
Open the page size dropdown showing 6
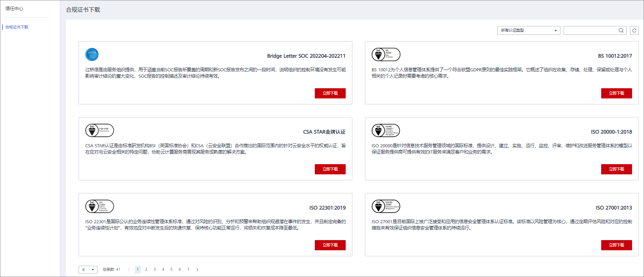pyautogui.click(x=88, y=270)
